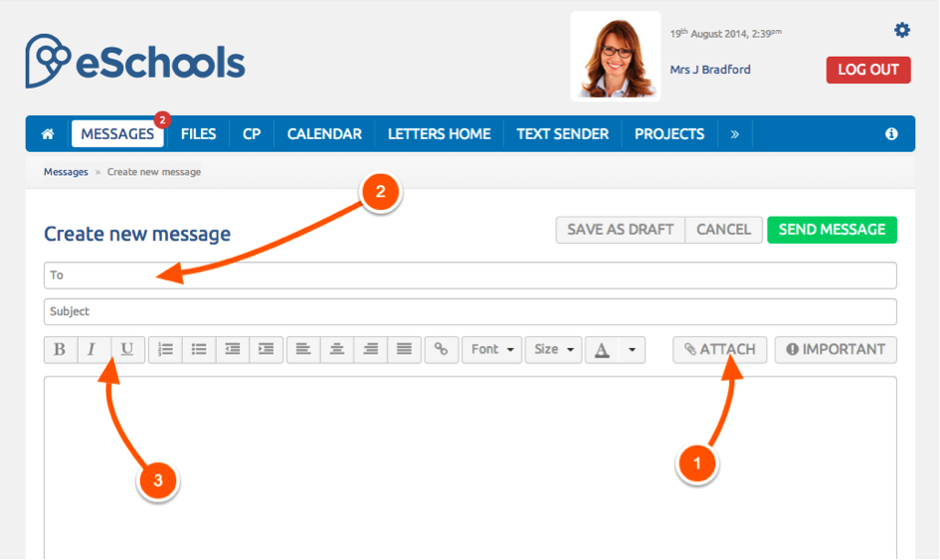Insert a numbered list

[x=165, y=349]
